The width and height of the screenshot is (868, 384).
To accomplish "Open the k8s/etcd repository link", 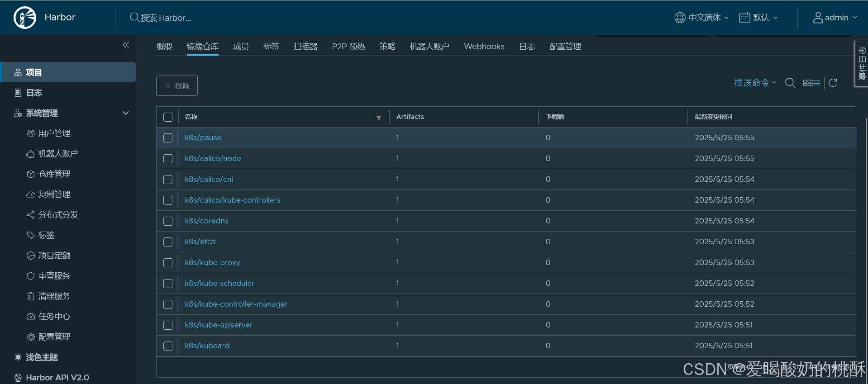I will click(200, 242).
